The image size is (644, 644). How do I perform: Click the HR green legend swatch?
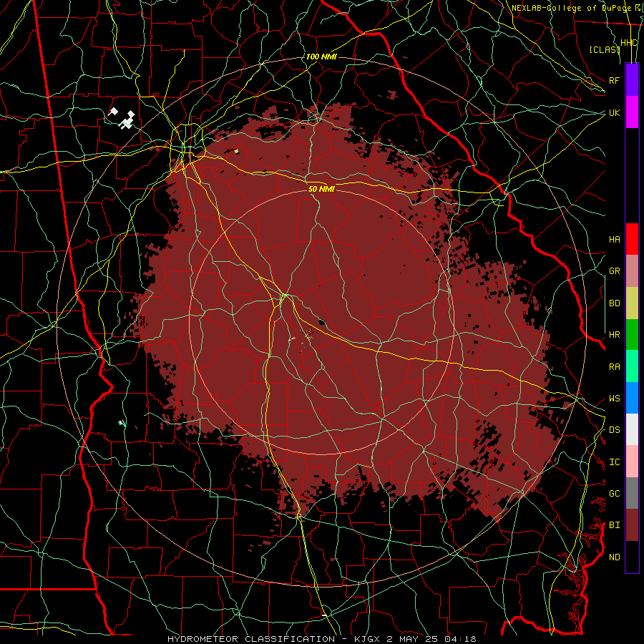tap(632, 335)
